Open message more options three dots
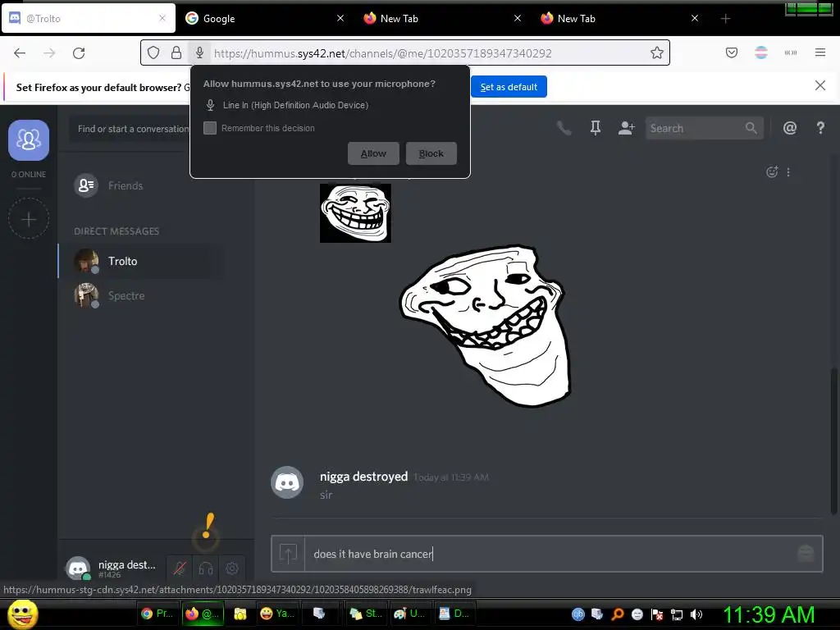Viewport: 840px width, 630px height. pyautogui.click(x=788, y=172)
